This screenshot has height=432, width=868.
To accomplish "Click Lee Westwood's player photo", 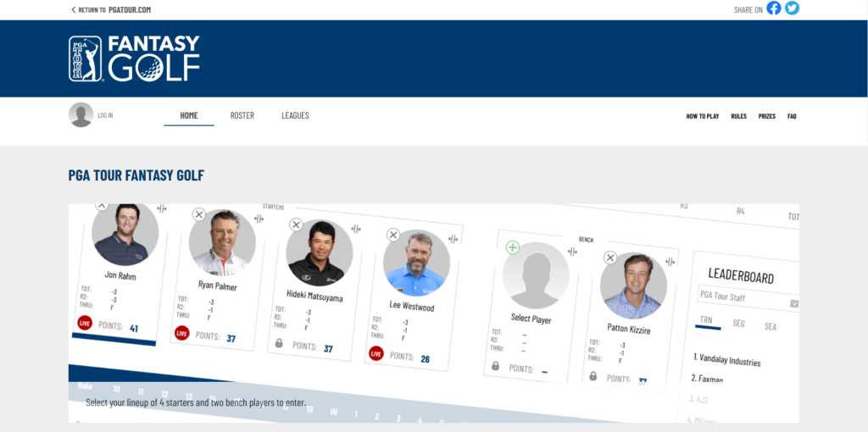I will (416, 263).
